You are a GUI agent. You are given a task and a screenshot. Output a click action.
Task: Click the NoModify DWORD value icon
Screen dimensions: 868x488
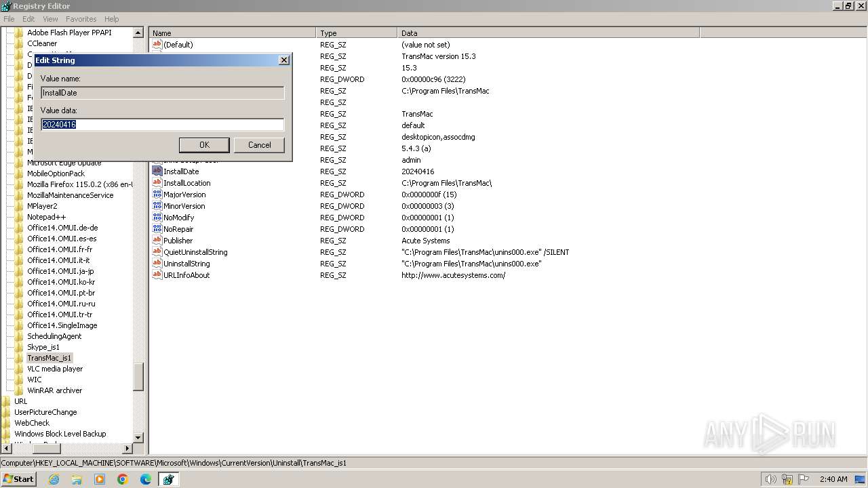157,218
